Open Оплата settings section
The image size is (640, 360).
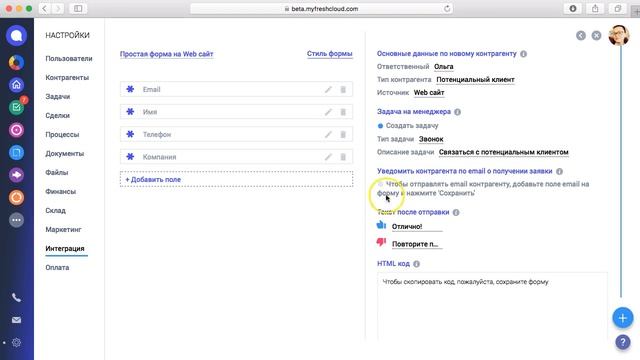pyautogui.click(x=57, y=268)
